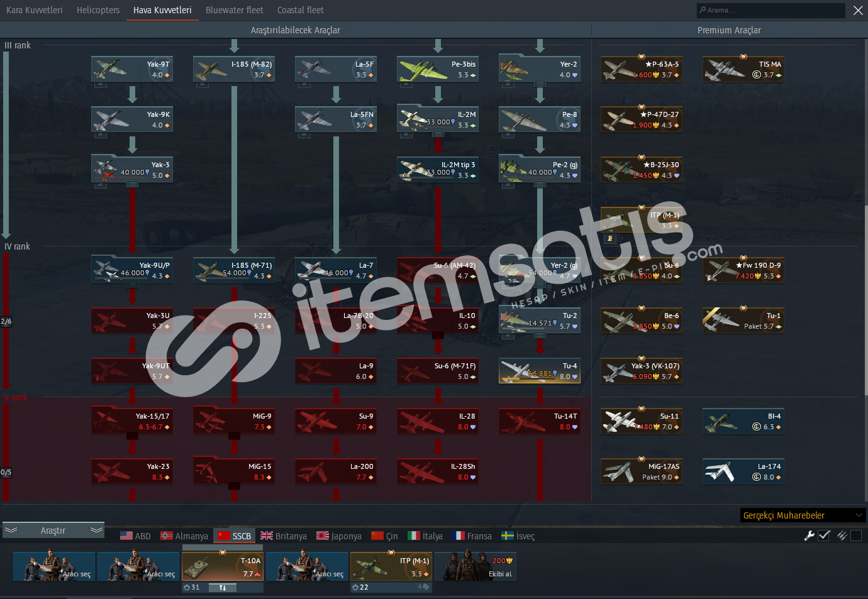This screenshot has width=868, height=599.
Task: Toggle the checked box beside wrench
Action: pos(825,536)
